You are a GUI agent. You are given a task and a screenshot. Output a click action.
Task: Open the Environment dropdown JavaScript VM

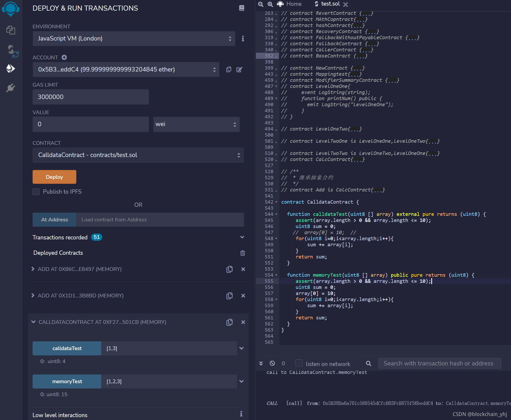click(x=134, y=39)
